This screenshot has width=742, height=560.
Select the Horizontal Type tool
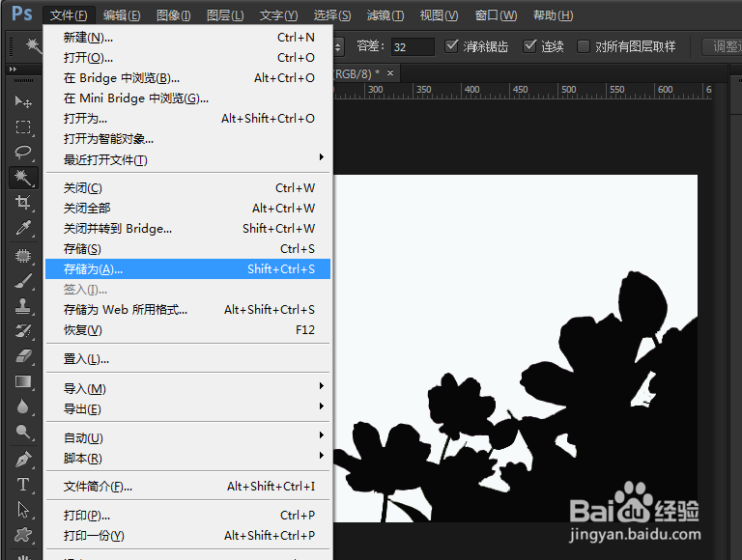pyautogui.click(x=23, y=485)
